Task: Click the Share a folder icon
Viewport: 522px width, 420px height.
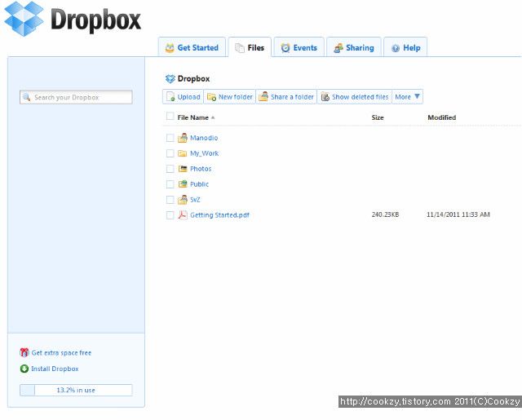Action: click(x=263, y=96)
